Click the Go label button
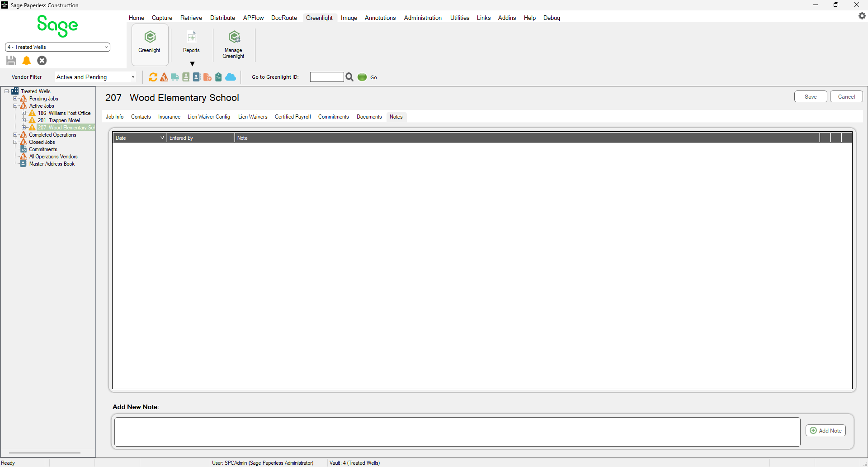868x467 pixels. pos(373,77)
